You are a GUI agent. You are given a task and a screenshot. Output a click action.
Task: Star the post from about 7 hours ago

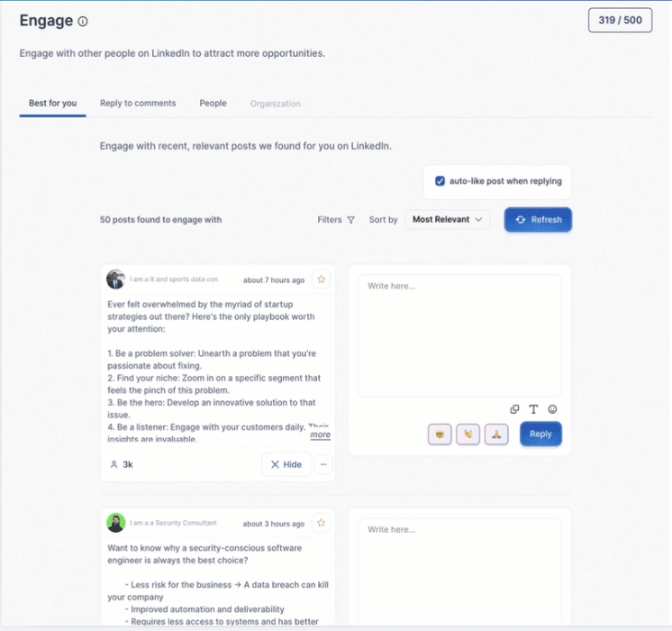click(321, 279)
